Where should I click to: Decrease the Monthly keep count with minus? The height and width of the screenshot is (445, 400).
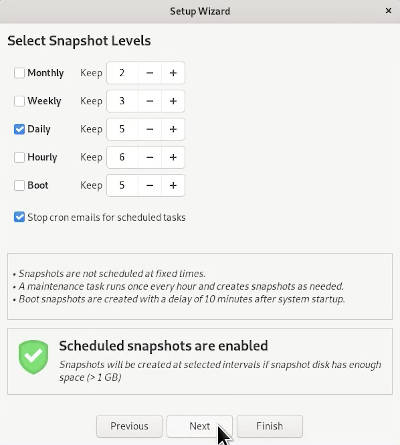(150, 73)
